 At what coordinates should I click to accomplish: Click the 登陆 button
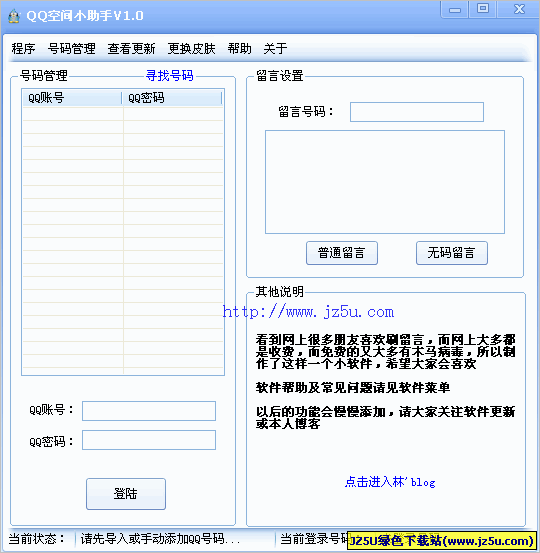click(x=126, y=494)
